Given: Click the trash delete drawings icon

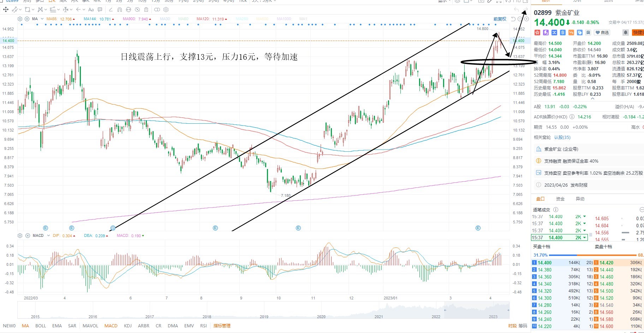Looking at the screenshot, I should click(x=146, y=10).
